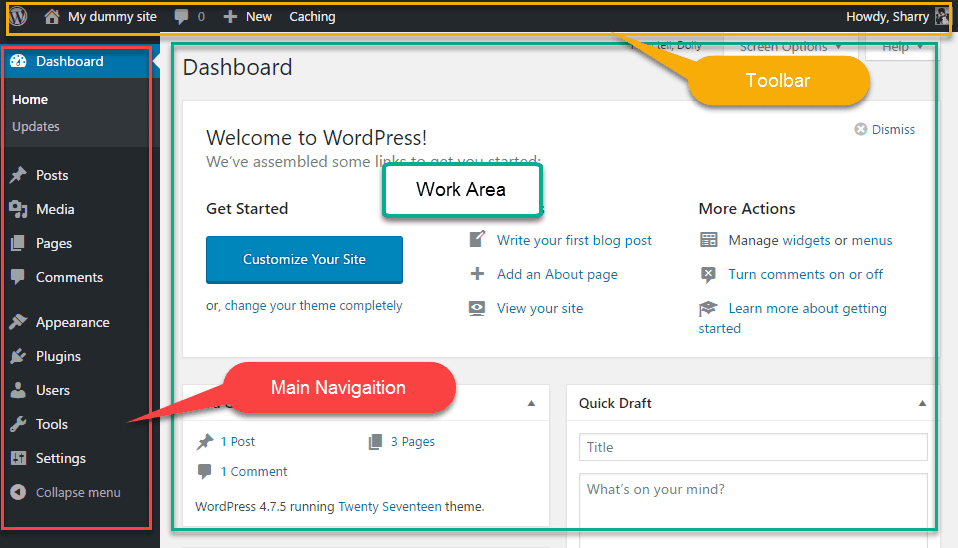Click Turn comments on or off link
Image resolution: width=958 pixels, height=548 pixels.
pyautogui.click(x=805, y=274)
